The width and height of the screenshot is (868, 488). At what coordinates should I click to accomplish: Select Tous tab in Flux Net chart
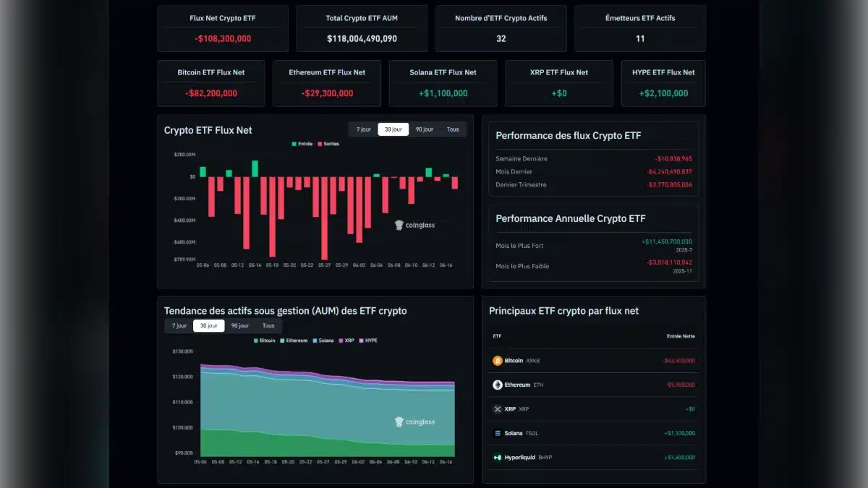453,129
